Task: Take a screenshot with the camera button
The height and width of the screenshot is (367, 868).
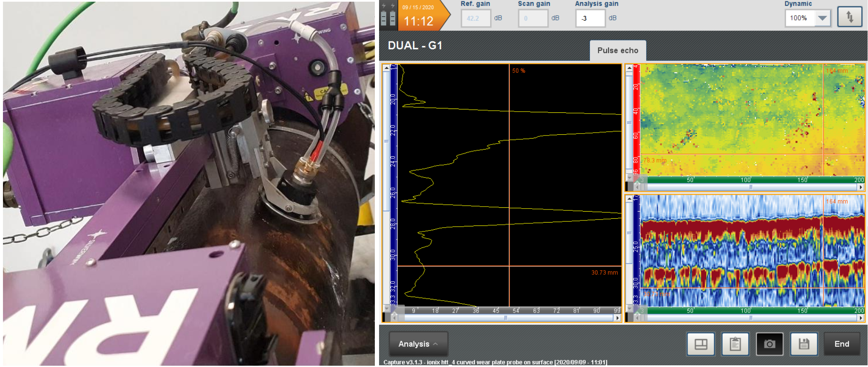Action: (x=770, y=344)
